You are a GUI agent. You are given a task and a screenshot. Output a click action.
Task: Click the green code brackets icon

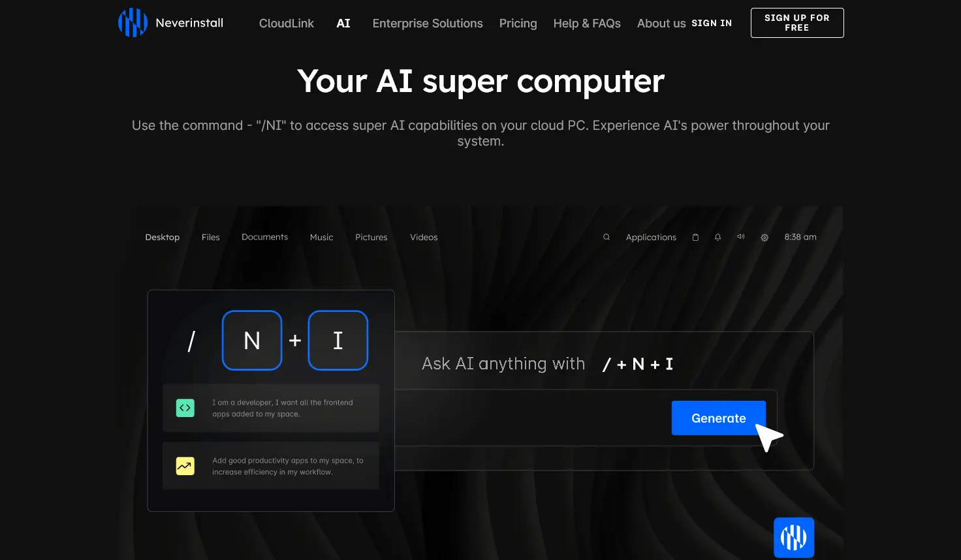click(x=185, y=408)
